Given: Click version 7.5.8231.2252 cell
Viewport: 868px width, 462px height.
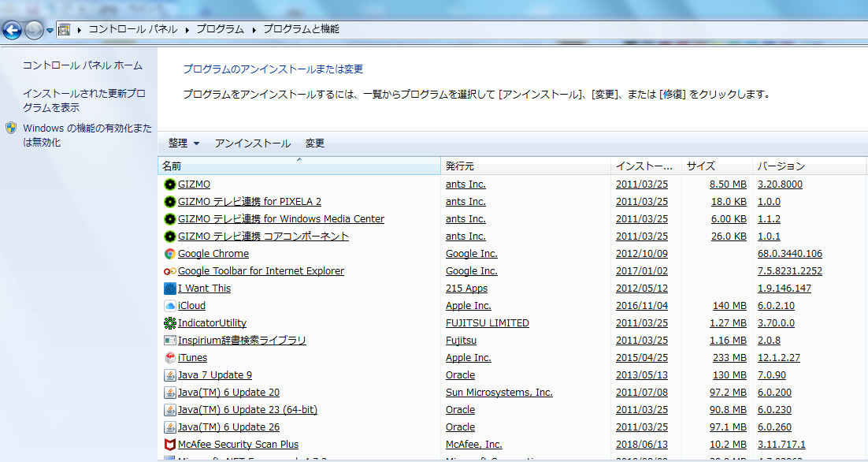Looking at the screenshot, I should tap(790, 271).
